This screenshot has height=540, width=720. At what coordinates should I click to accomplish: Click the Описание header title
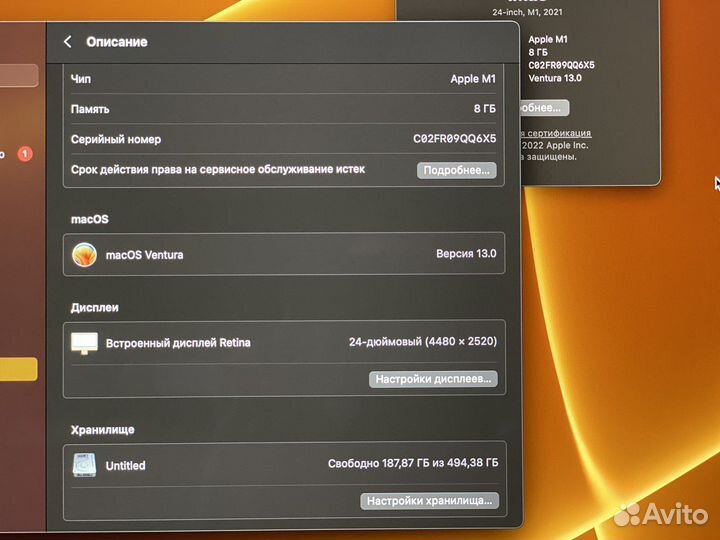click(x=117, y=42)
